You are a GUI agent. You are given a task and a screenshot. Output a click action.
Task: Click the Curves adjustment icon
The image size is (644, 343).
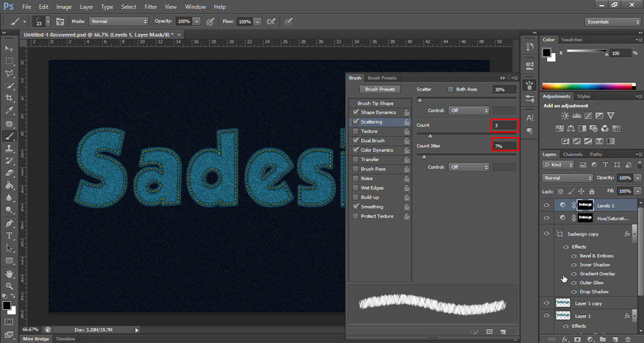(x=588, y=116)
